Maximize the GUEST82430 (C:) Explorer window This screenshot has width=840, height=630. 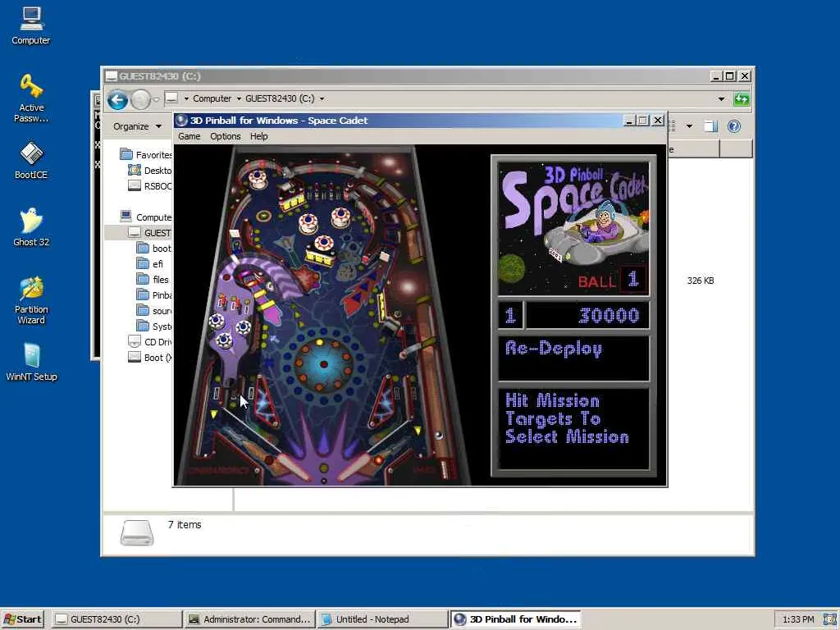pyautogui.click(x=729, y=76)
